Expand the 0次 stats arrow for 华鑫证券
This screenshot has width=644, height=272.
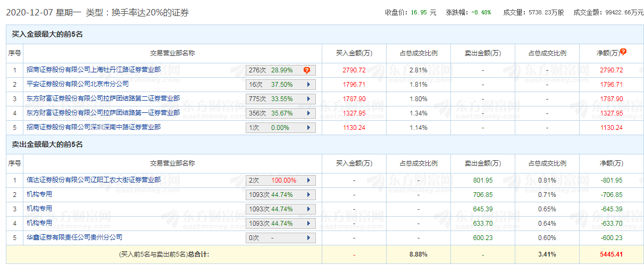[x=308, y=238]
